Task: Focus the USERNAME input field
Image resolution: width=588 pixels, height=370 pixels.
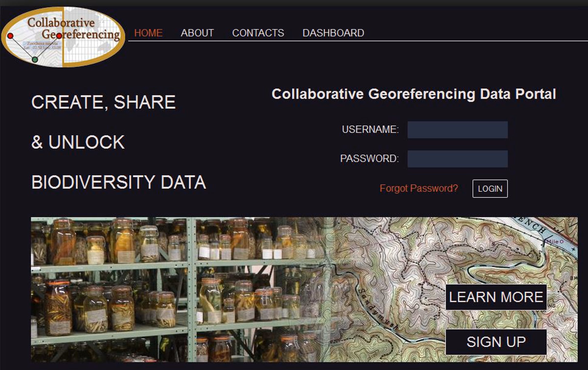Action: (x=457, y=130)
